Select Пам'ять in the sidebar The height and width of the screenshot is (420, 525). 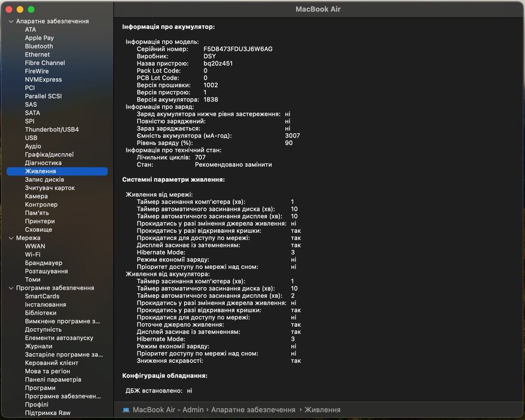click(37, 213)
